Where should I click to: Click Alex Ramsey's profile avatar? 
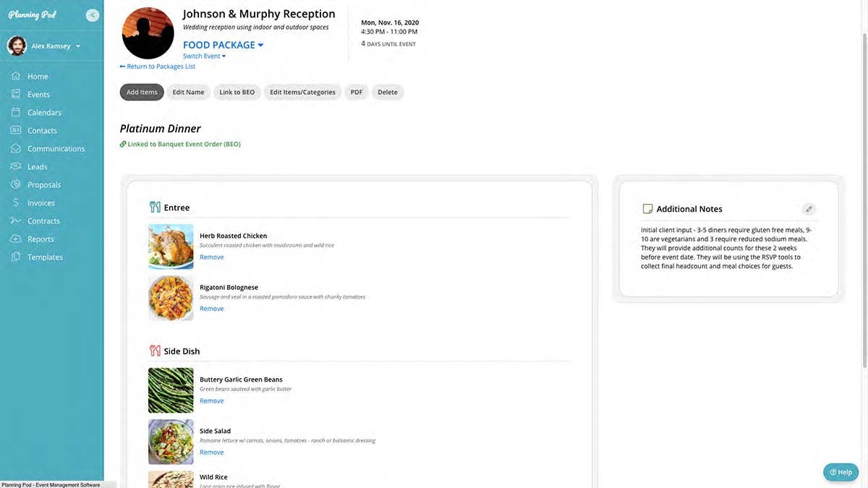[x=17, y=46]
